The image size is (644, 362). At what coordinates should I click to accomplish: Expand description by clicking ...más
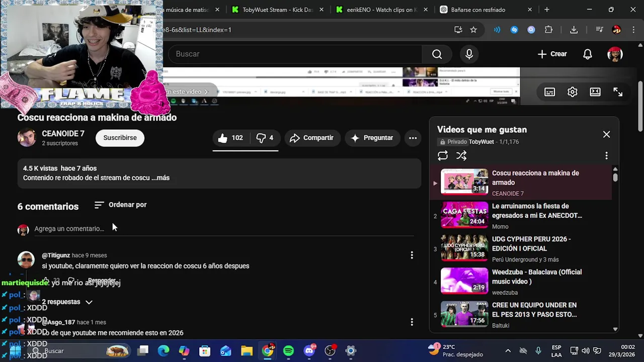point(160,177)
